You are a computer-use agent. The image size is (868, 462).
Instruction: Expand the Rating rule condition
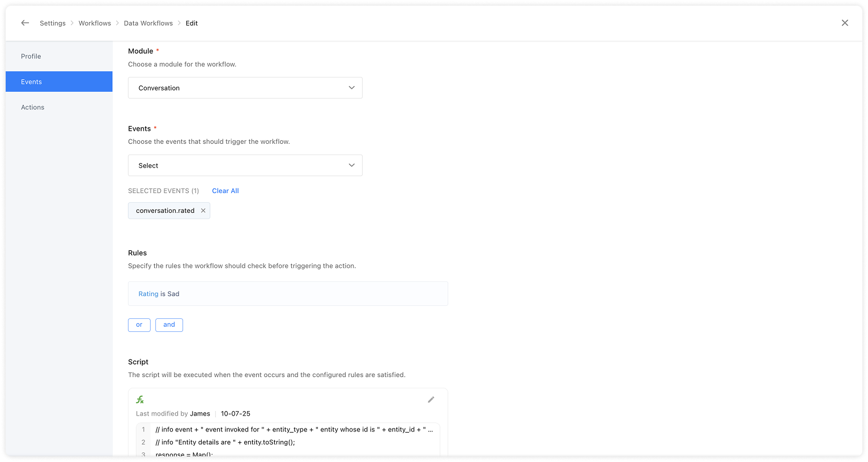coord(288,293)
